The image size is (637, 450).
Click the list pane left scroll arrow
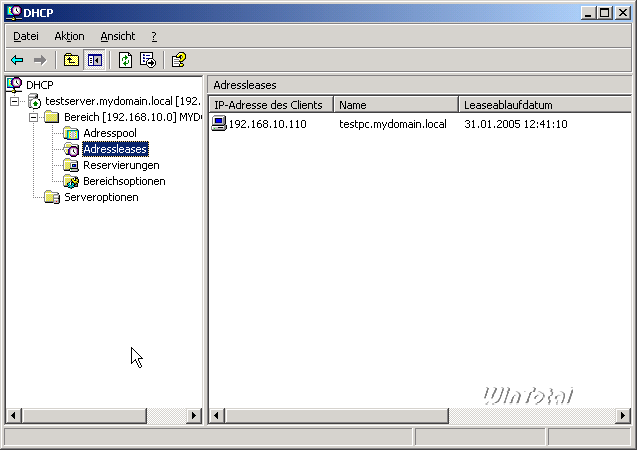216,415
